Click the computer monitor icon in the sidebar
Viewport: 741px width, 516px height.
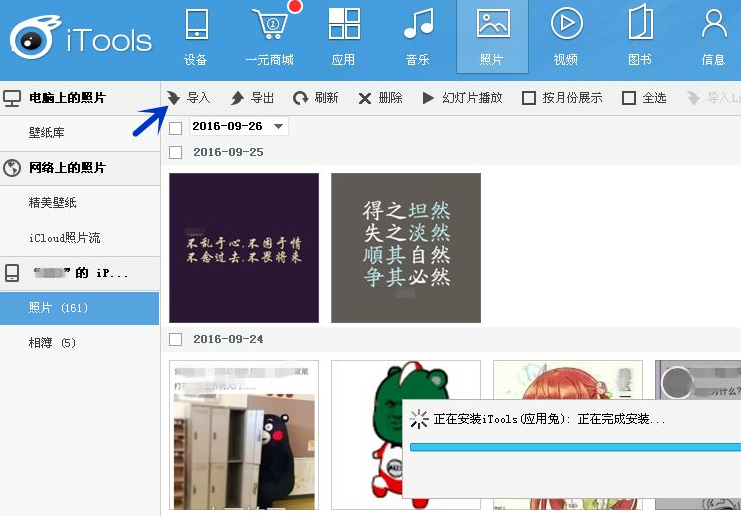12,98
